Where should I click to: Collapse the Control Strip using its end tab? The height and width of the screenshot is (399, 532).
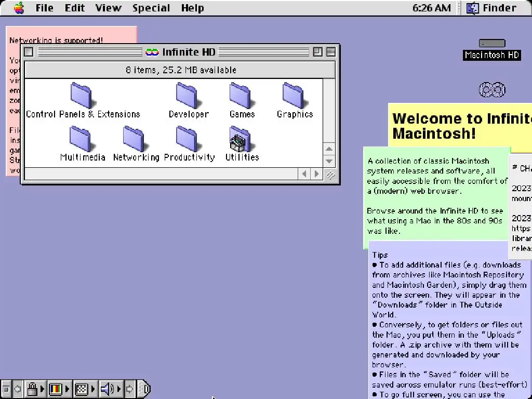(x=144, y=389)
